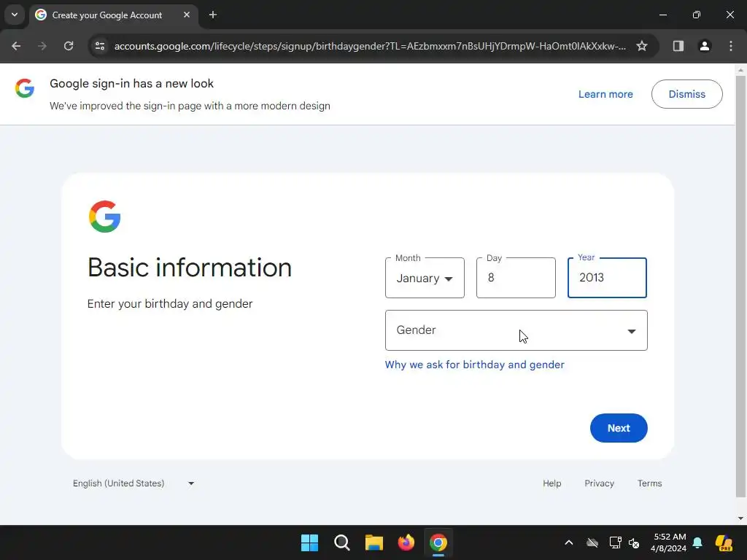Click the browser forward arrow
Viewport: 747px width, 560px height.
click(42, 46)
